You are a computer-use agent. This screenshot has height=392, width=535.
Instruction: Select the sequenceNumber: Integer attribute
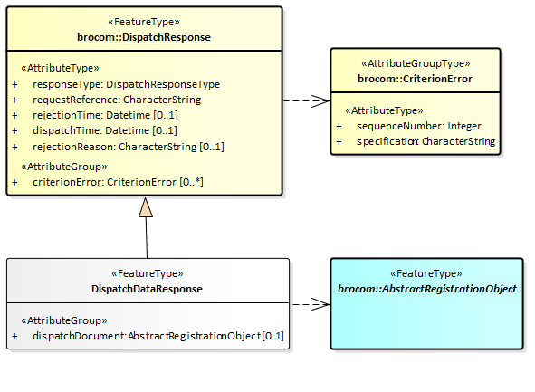click(x=419, y=126)
